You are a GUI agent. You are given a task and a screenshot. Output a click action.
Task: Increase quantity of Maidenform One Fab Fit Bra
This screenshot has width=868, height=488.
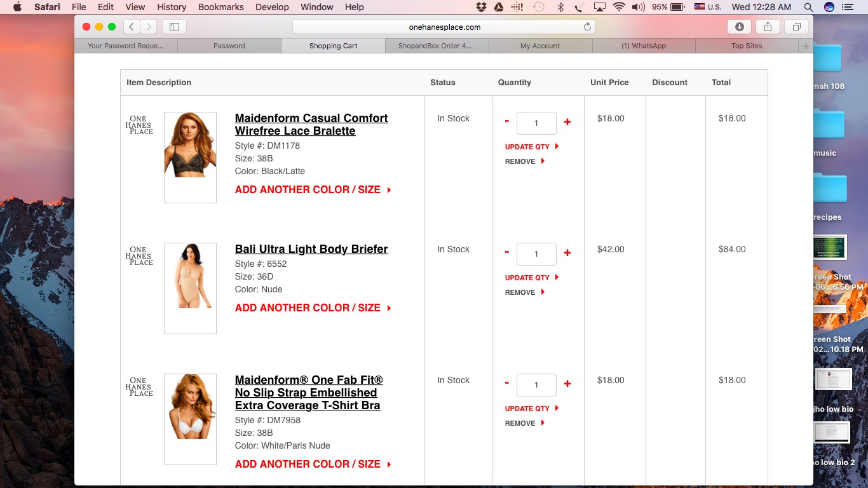(x=567, y=383)
